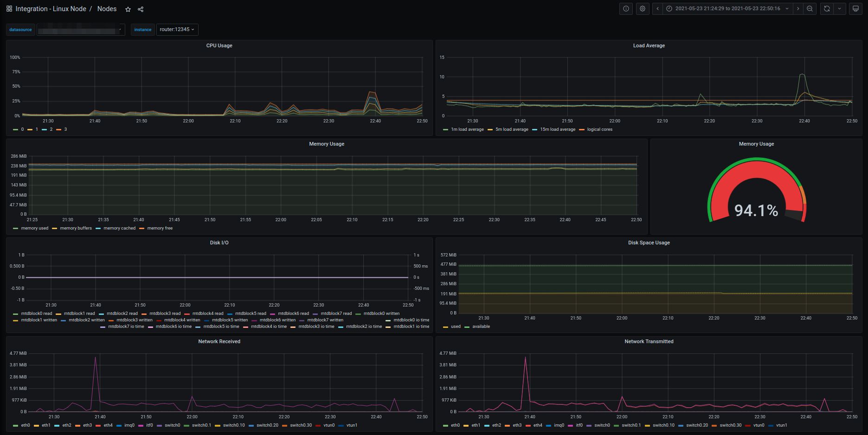Click the Nodes breadcrumb title
The height and width of the screenshot is (435, 868).
(x=107, y=9)
